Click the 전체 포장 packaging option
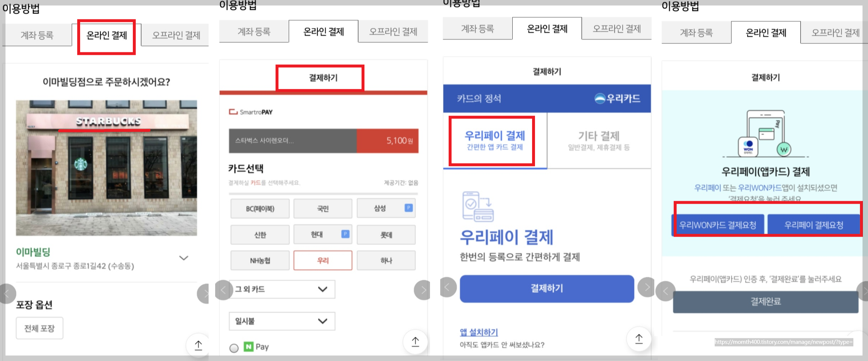Image resolution: width=868 pixels, height=361 pixels. 39,328
